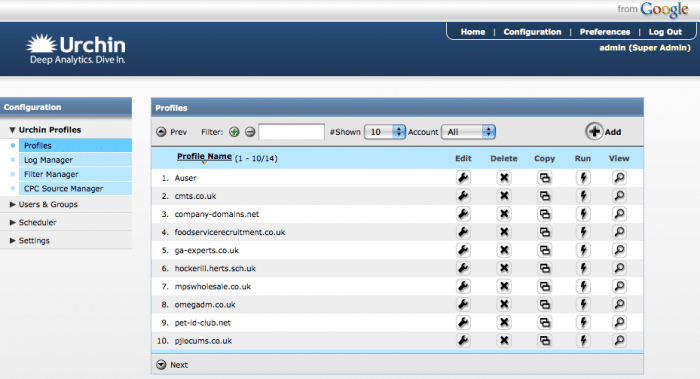View the pjlocums.co.uk profile report
This screenshot has width=700, height=379.
pos(619,341)
